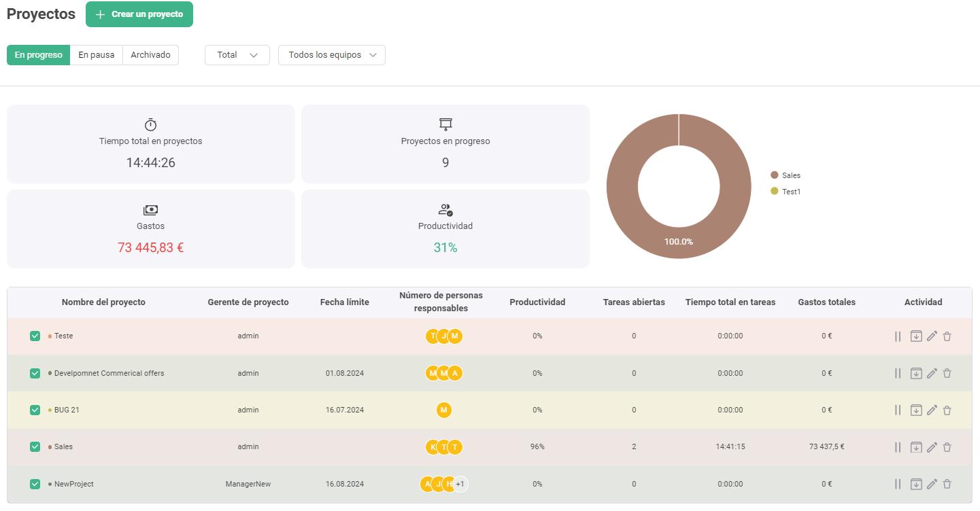
Task: Delete the Teste project
Action: (947, 336)
